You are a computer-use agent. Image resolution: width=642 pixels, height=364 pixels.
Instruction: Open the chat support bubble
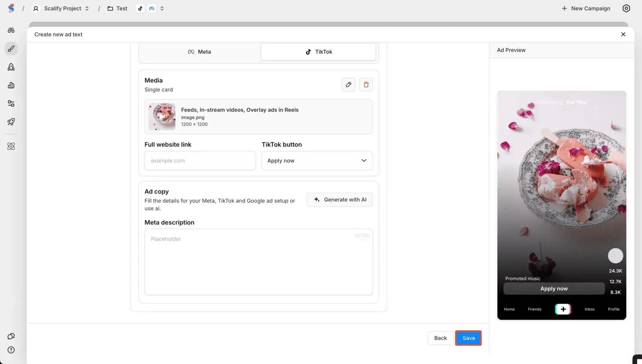pos(11,336)
